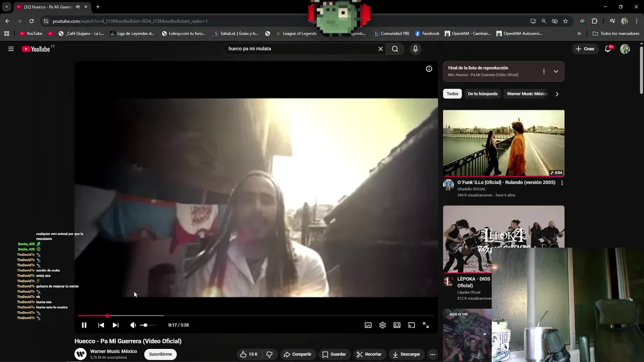Open playlist options three-dot menu
Screen dimensions: 644x362
click(543, 71)
